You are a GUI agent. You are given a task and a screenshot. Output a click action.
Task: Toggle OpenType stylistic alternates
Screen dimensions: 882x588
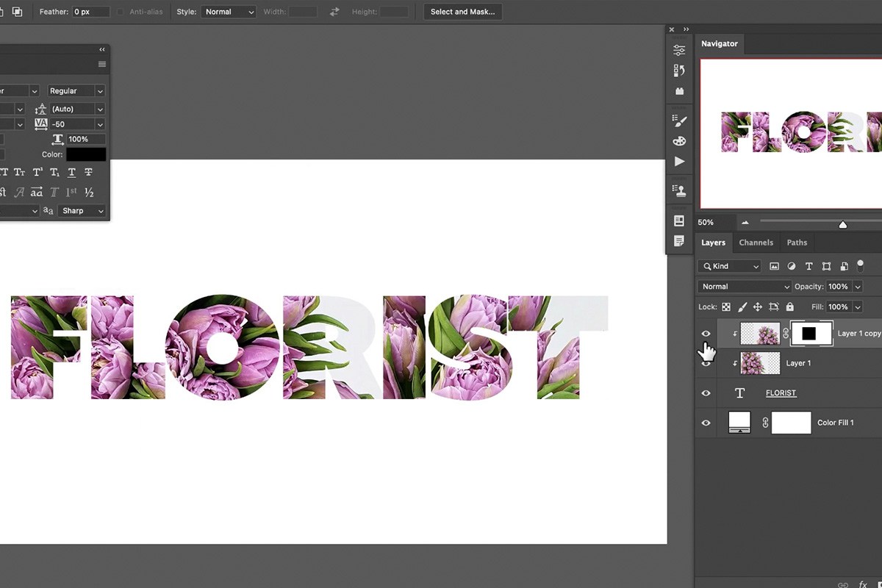tap(36, 193)
